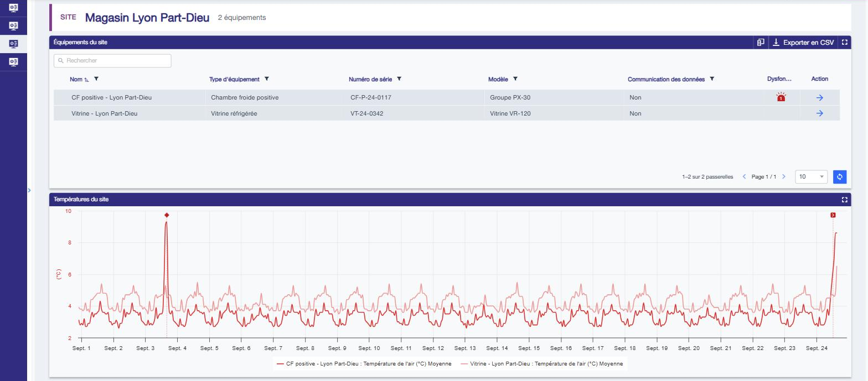Screen dimensions: 868x381
Task: Sort the table by Nom column
Action: coord(76,79)
